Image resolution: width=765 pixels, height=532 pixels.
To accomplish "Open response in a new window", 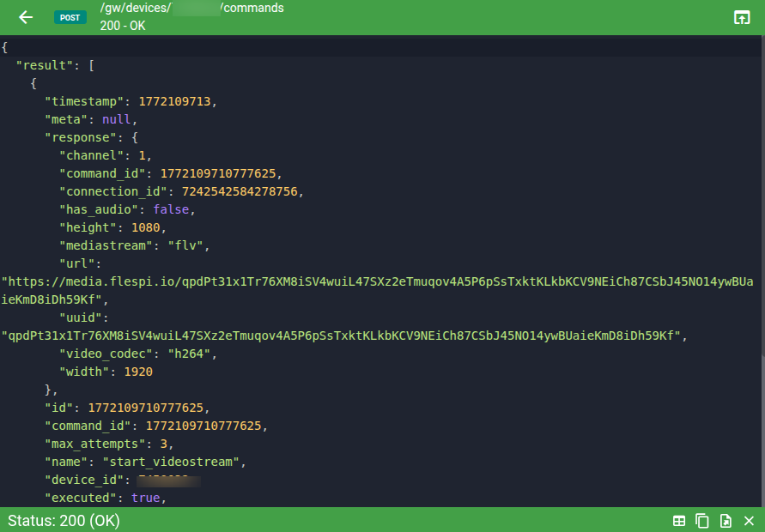I will click(x=741, y=17).
